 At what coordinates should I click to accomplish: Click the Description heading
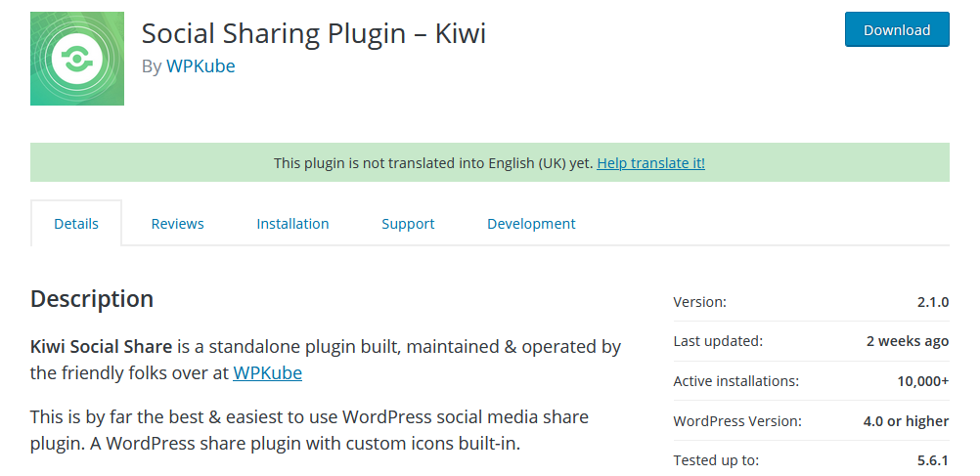tap(92, 299)
